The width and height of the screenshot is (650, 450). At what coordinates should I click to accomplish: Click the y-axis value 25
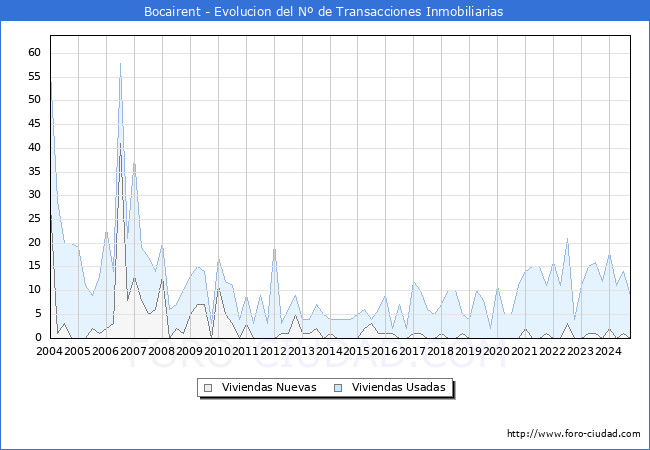[x=34, y=218]
